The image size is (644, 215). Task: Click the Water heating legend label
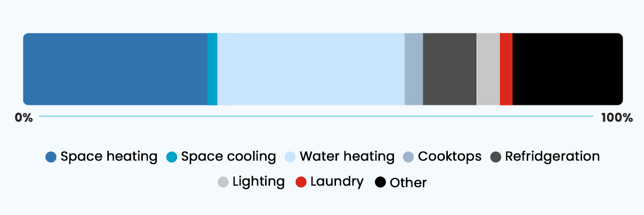347,156
